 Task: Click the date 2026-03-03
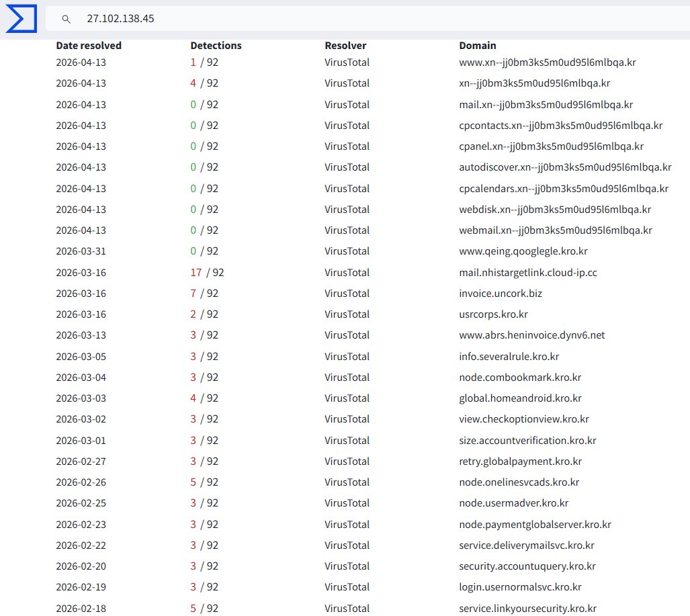point(81,398)
